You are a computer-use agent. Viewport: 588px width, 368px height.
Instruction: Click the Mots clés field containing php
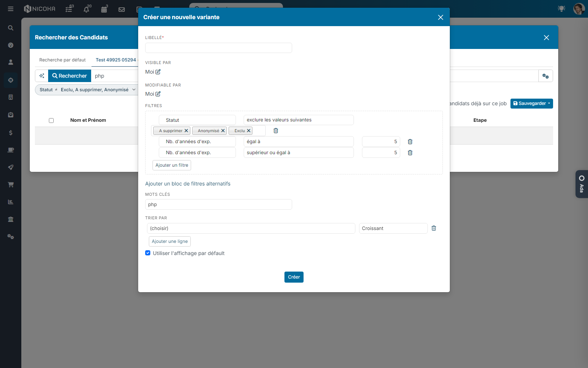pos(219,205)
